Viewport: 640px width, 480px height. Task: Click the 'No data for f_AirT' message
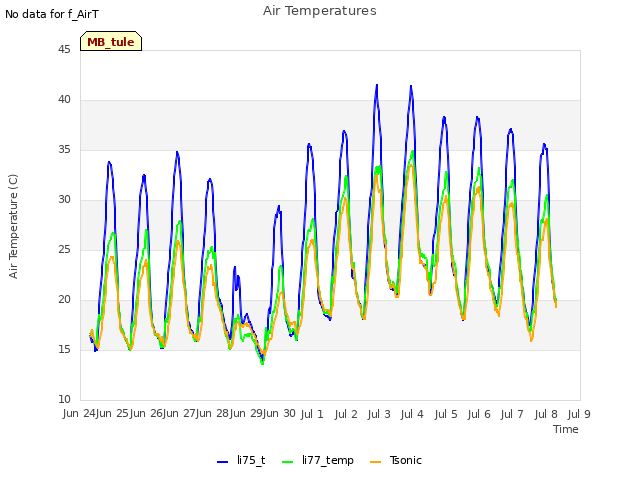[x=52, y=15]
